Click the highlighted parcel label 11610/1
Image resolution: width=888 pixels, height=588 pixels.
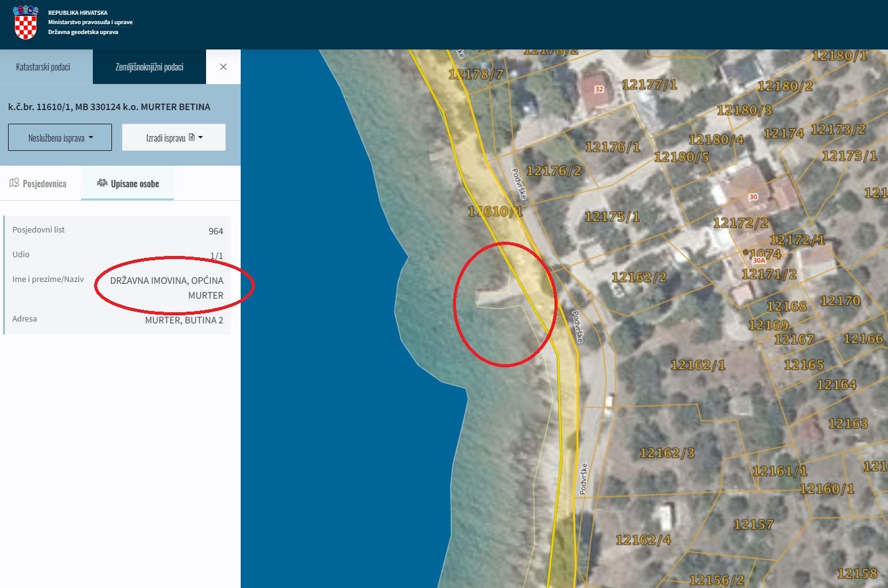(495, 211)
